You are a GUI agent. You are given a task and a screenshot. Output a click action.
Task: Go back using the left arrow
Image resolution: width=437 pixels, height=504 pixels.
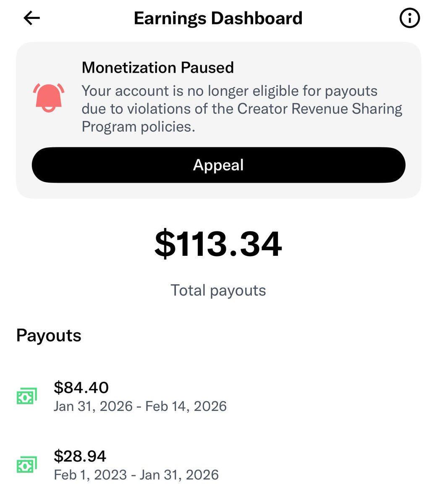pyautogui.click(x=32, y=18)
